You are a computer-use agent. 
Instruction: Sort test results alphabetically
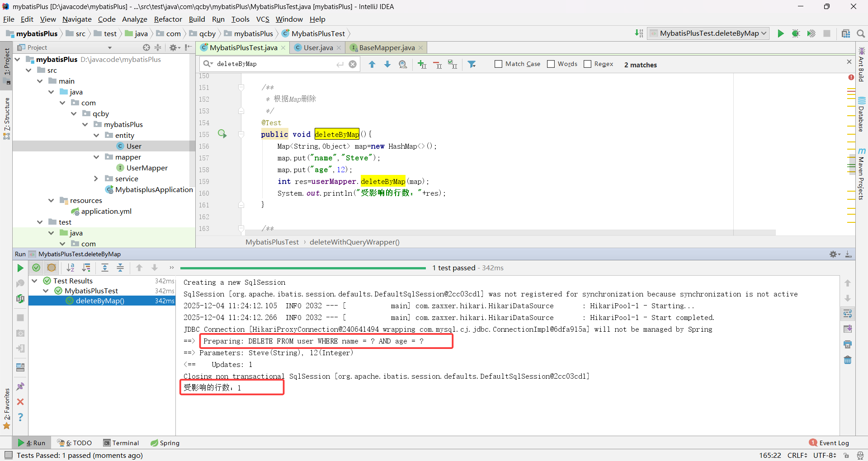pos(71,268)
